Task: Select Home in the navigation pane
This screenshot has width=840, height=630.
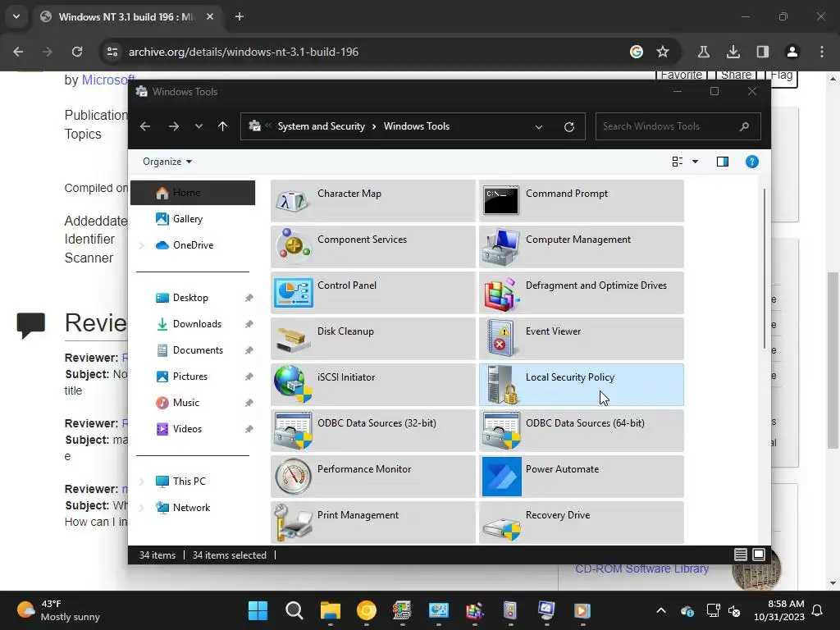Action: click(x=193, y=193)
